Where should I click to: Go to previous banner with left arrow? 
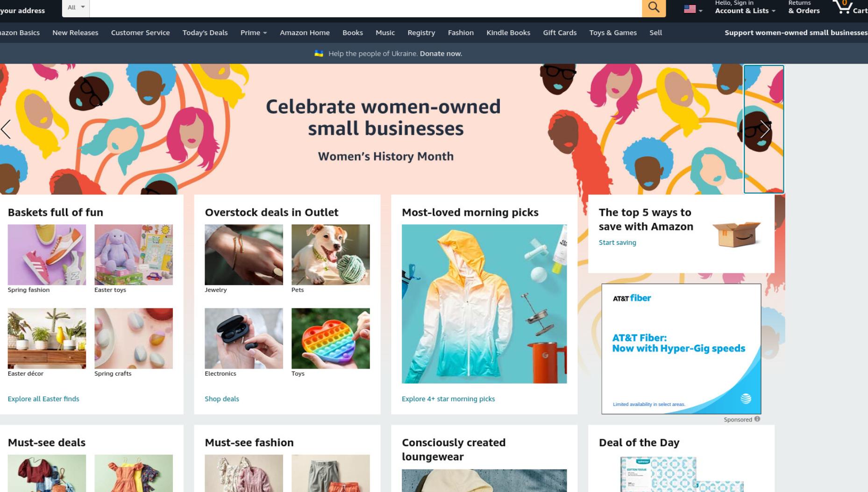[6, 129]
